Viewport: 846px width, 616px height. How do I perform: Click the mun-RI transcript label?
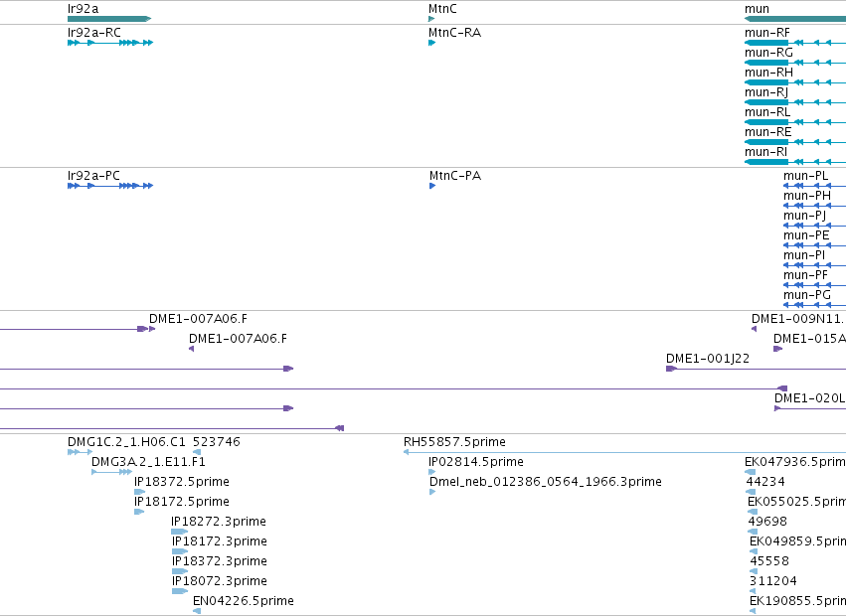[x=765, y=152]
